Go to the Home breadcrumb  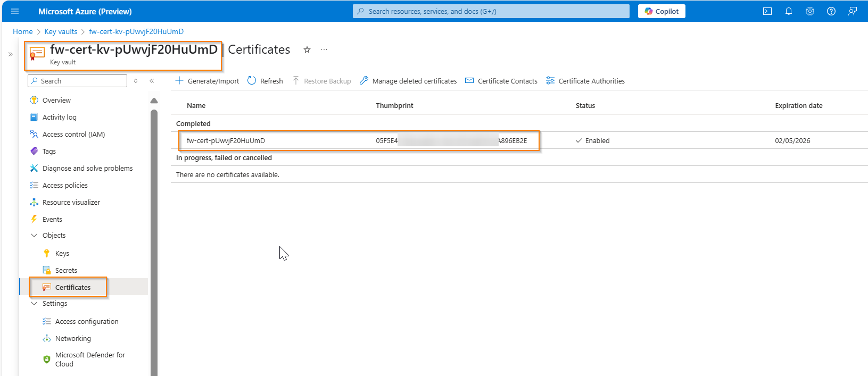(x=23, y=31)
